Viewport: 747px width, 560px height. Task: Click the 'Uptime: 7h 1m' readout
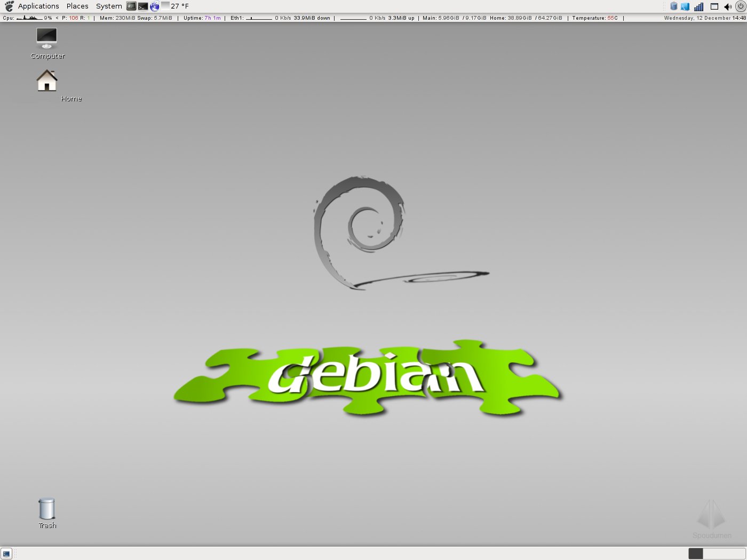[x=202, y=18]
